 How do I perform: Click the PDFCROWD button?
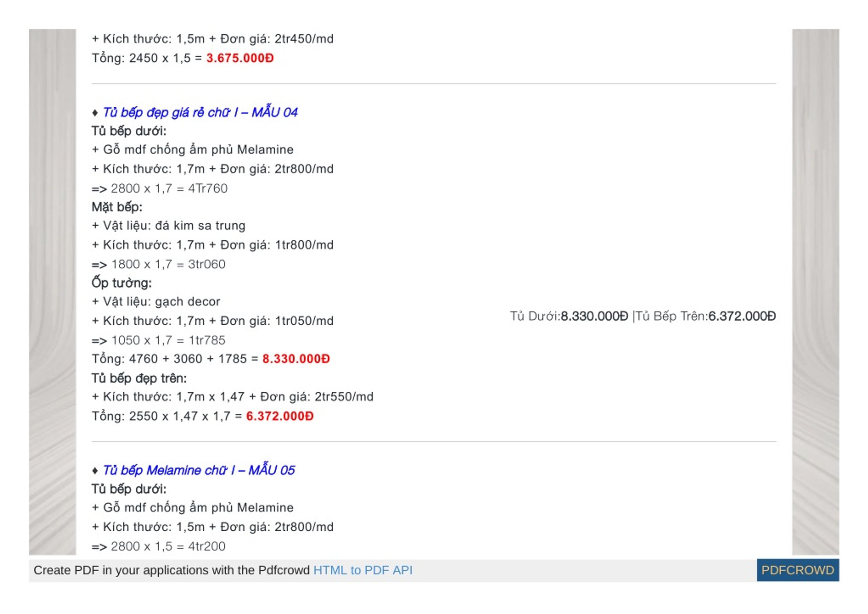coord(798,570)
